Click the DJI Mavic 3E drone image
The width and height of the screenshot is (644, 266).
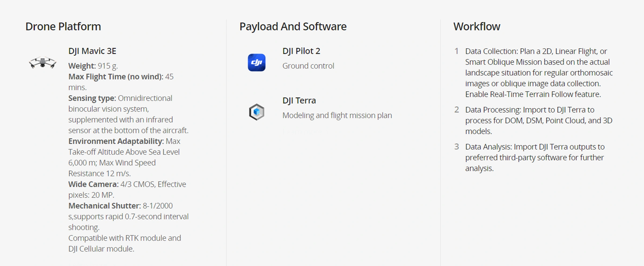click(42, 62)
